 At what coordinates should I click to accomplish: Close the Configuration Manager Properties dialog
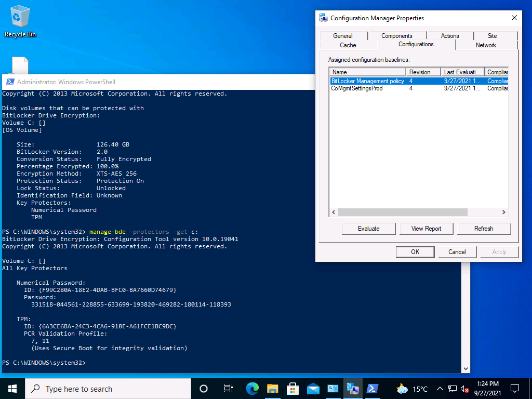coord(514,18)
